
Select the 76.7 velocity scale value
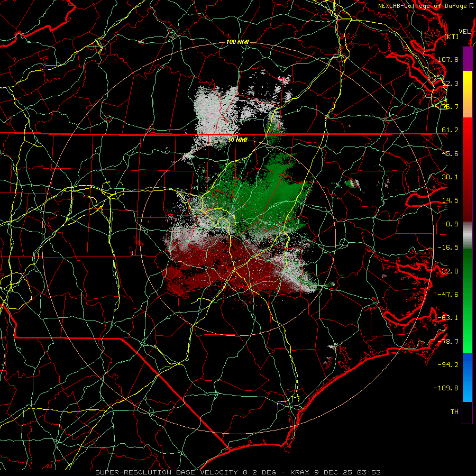450,106
